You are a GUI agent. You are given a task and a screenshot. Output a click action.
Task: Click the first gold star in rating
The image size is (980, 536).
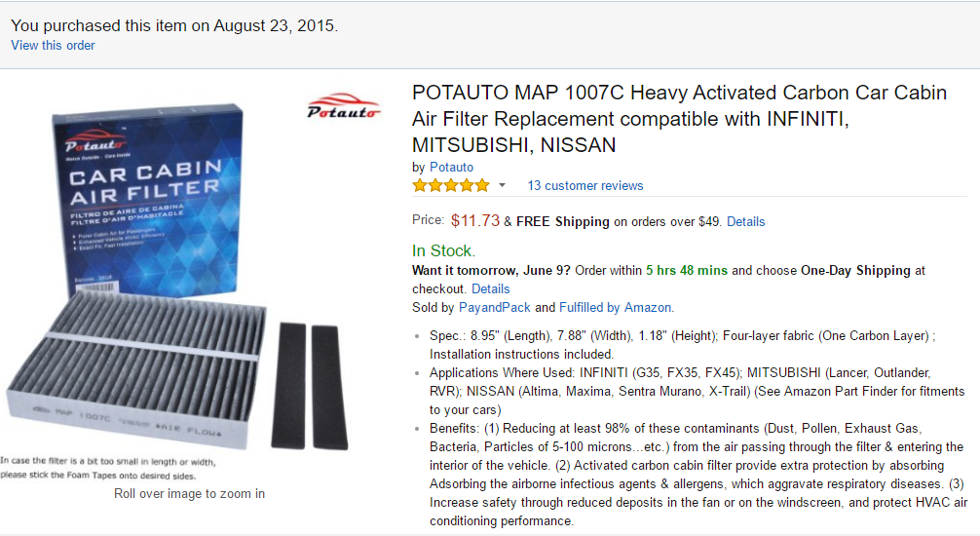pos(421,185)
